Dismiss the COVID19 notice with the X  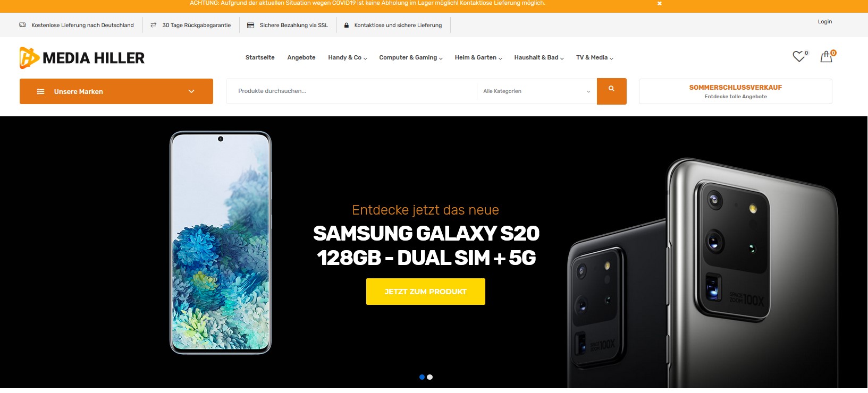pyautogui.click(x=660, y=3)
